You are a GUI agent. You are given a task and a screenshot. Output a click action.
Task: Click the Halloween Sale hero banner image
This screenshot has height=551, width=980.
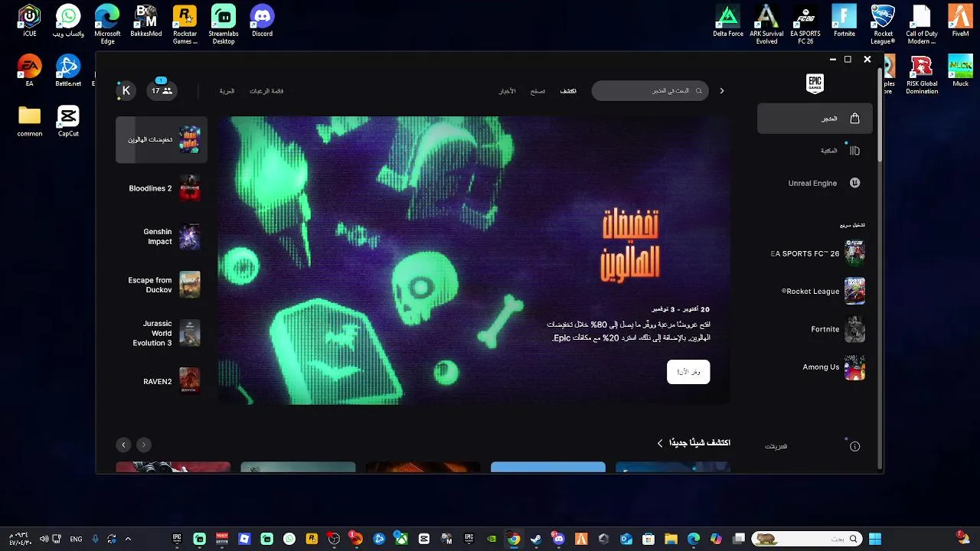pos(473,260)
